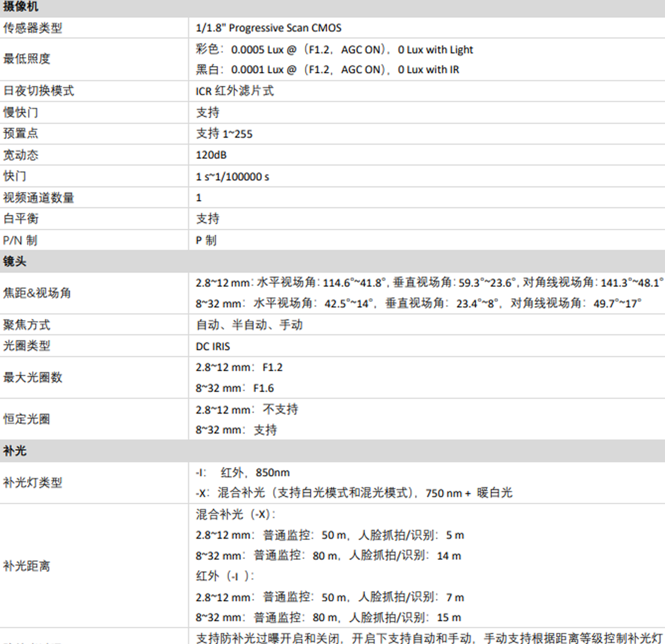Click the 自动、半自动、手动 focus value
Screen dimensions: 665x644
tap(249, 325)
